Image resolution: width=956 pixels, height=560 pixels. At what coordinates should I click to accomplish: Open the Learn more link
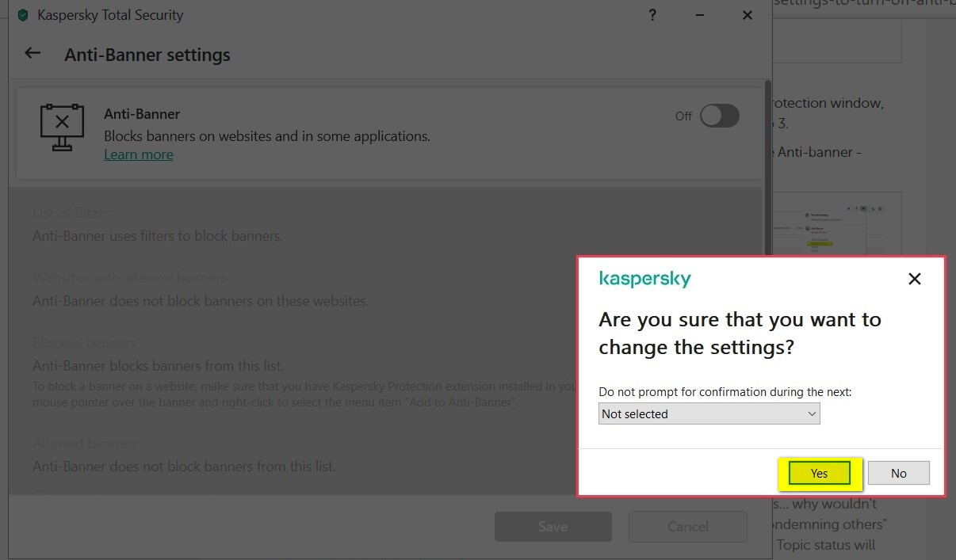(139, 154)
